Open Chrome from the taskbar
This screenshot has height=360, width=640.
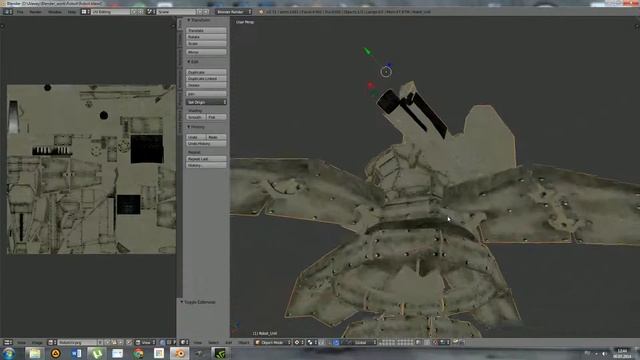[x=138, y=353]
